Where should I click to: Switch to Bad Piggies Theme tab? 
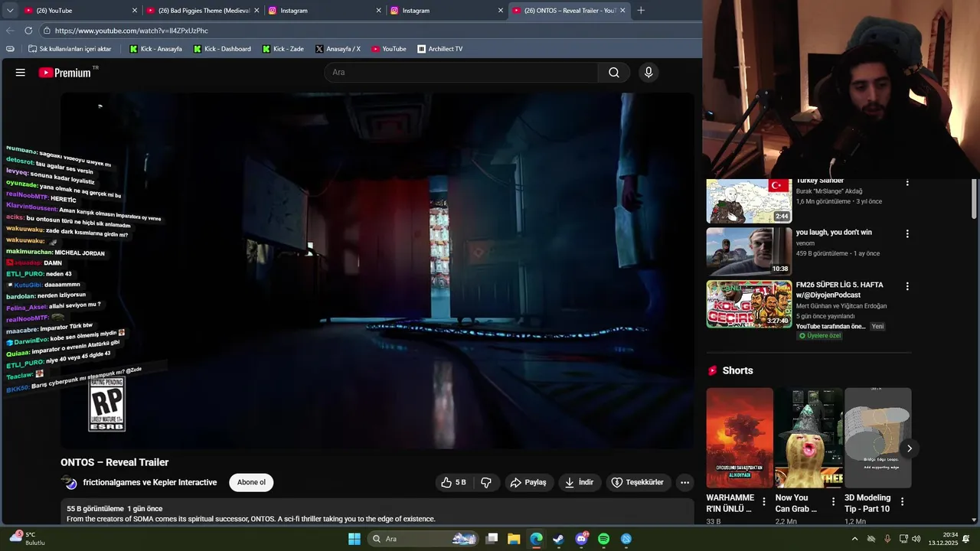click(203, 11)
